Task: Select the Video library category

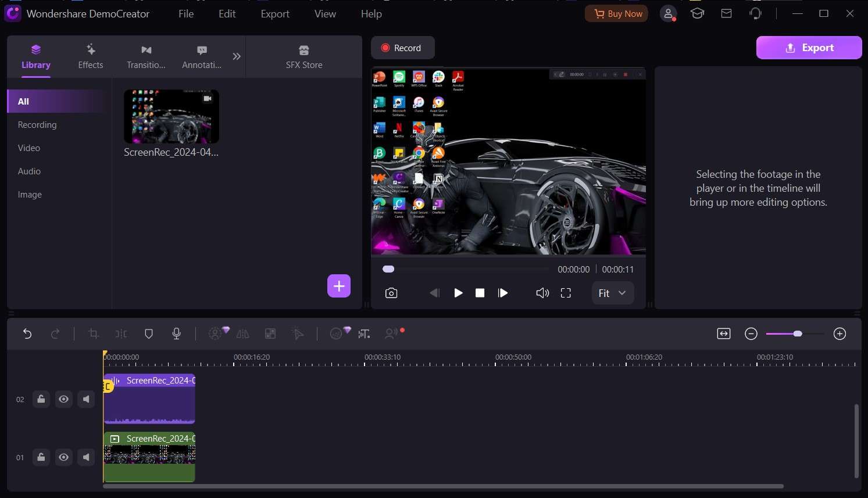Action: pyautogui.click(x=29, y=148)
